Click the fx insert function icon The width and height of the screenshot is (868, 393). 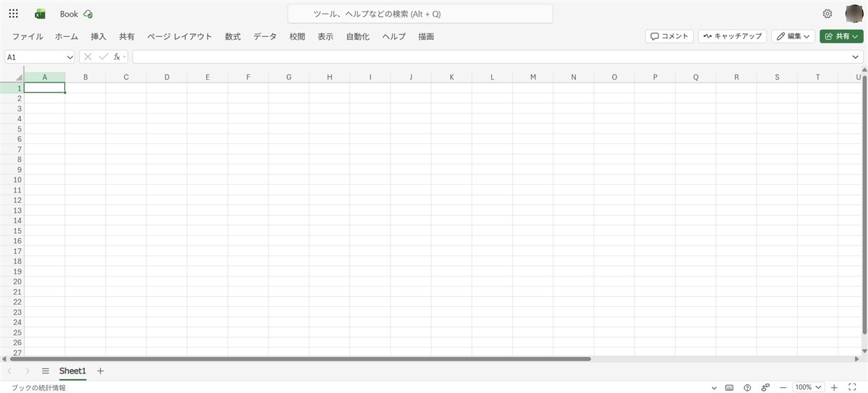point(116,56)
